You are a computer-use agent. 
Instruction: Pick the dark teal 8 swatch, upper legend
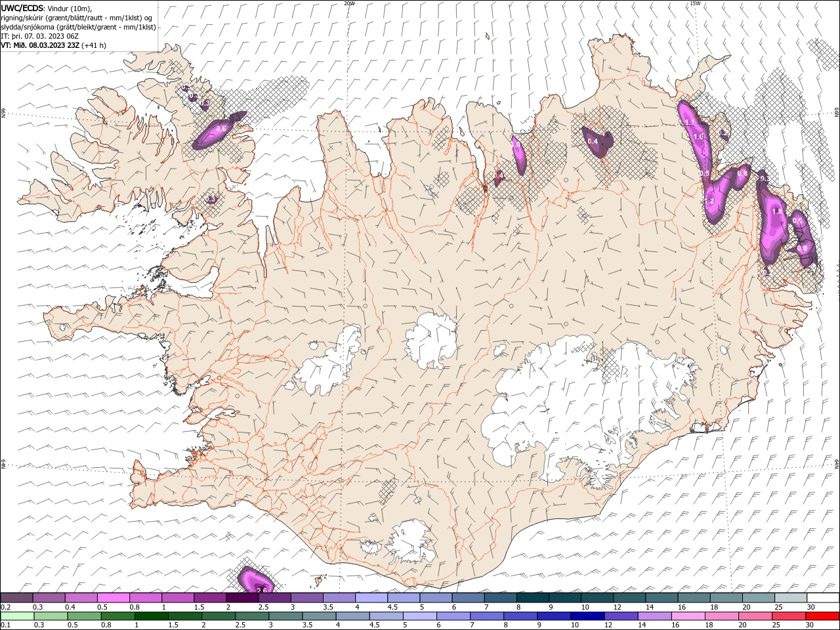coord(533,598)
